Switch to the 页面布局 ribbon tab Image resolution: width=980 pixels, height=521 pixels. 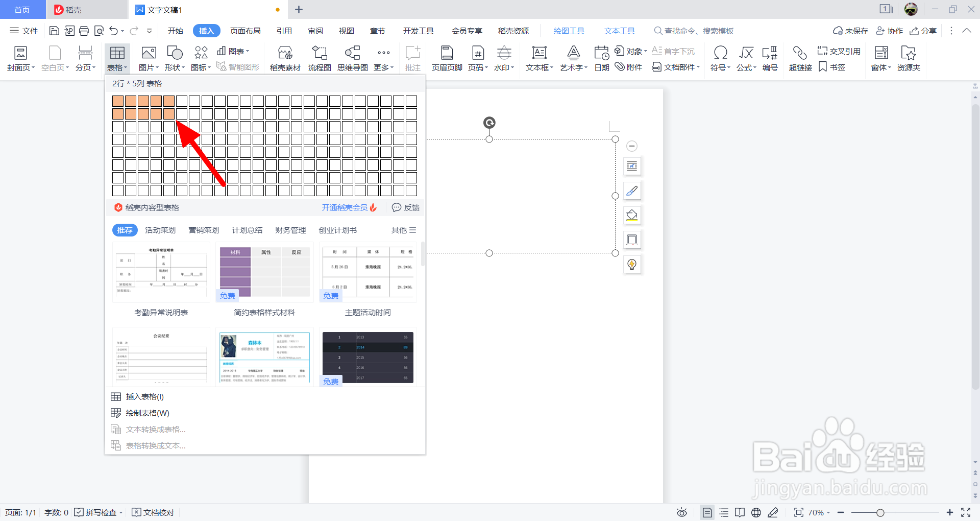(x=246, y=31)
